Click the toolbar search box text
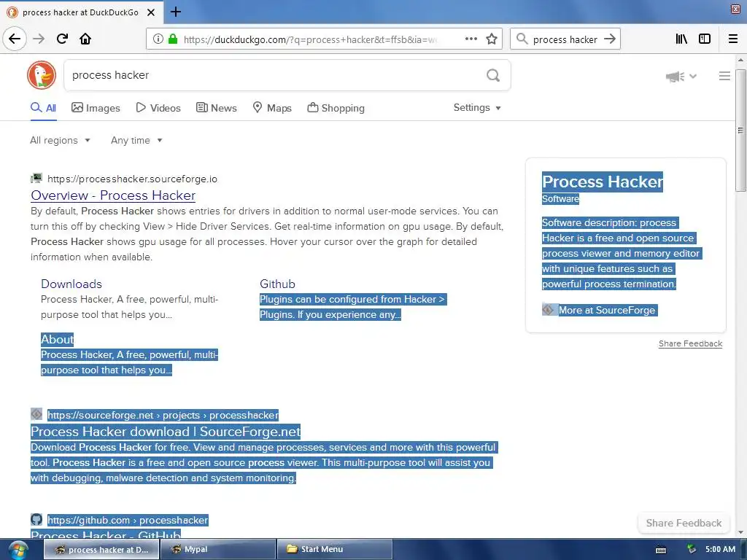The height and width of the screenshot is (560, 747). [565, 39]
